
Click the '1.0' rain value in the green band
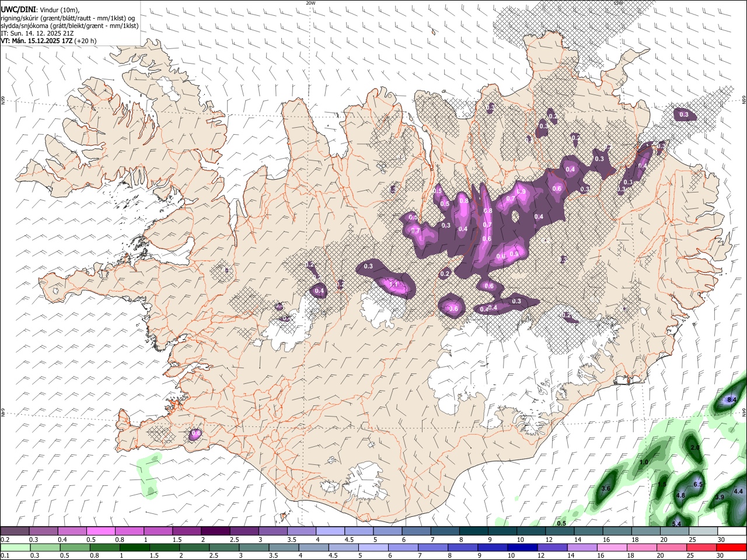point(644,463)
